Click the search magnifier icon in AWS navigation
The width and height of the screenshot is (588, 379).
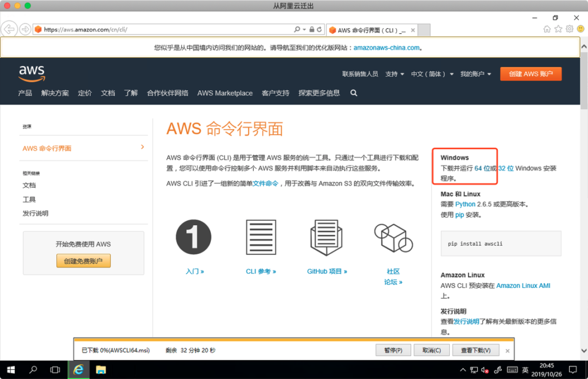point(354,93)
